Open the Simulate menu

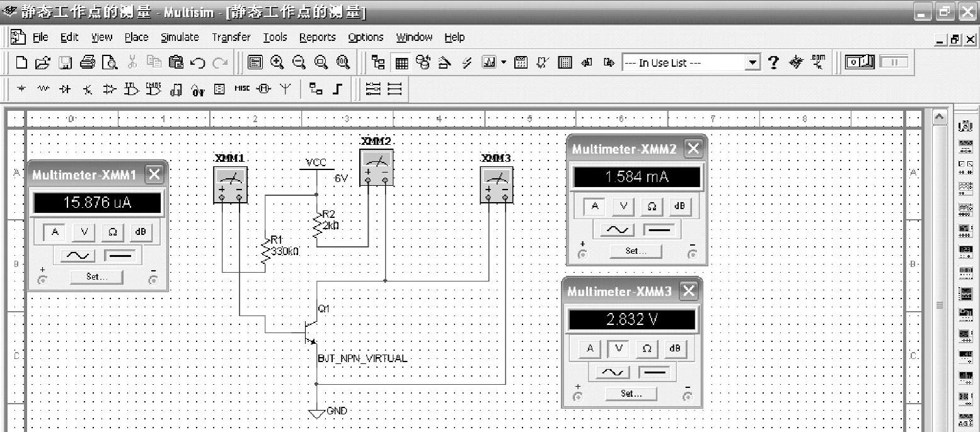tap(180, 37)
